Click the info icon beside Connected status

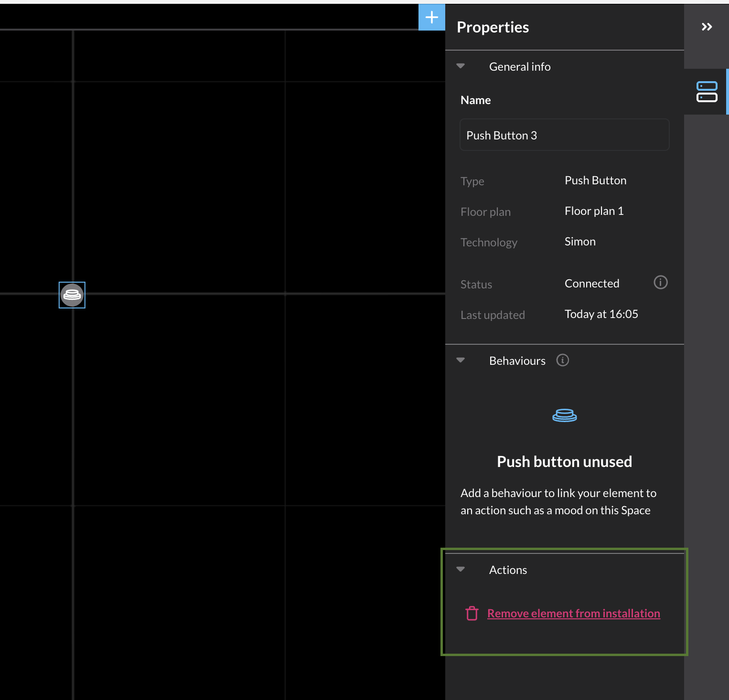point(660,282)
